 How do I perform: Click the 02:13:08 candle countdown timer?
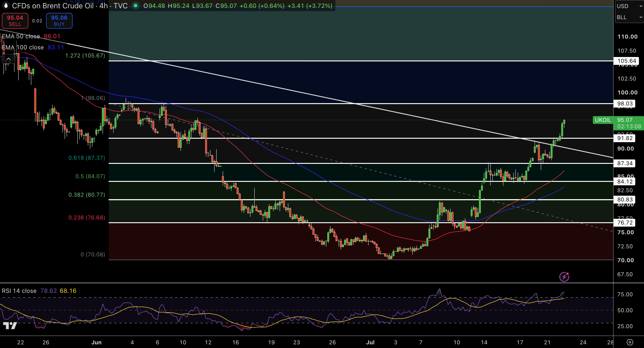click(x=629, y=126)
